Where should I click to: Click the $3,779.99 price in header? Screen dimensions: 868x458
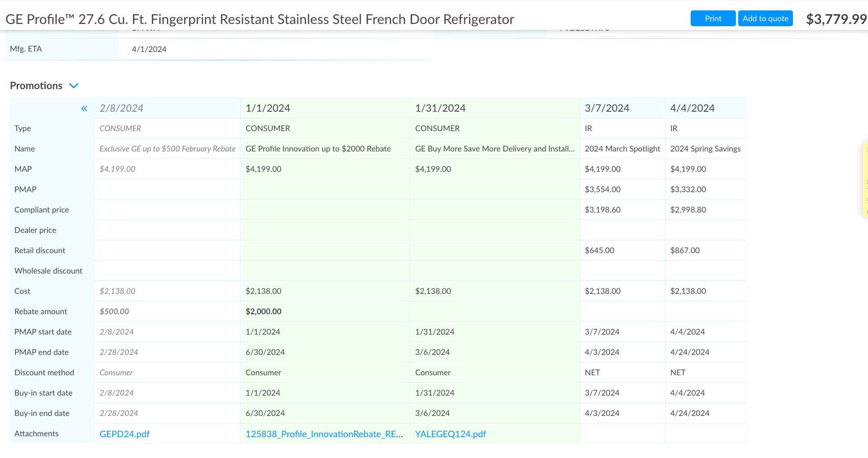[x=836, y=19]
